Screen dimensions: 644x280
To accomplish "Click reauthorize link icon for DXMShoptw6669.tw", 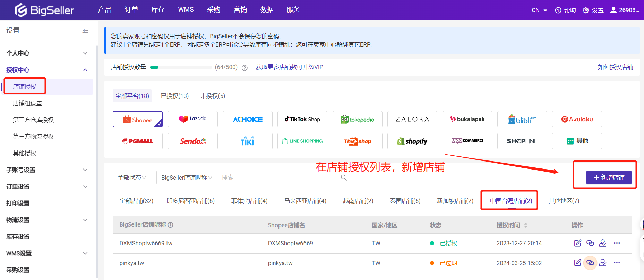I will click(590, 243).
